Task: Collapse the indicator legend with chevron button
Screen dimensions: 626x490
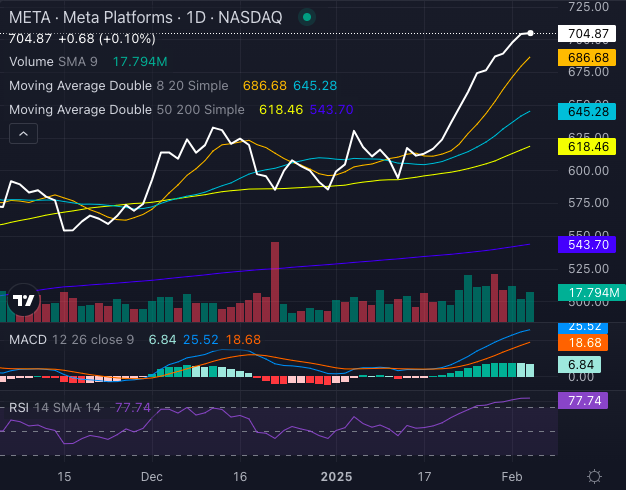Action: (25, 132)
